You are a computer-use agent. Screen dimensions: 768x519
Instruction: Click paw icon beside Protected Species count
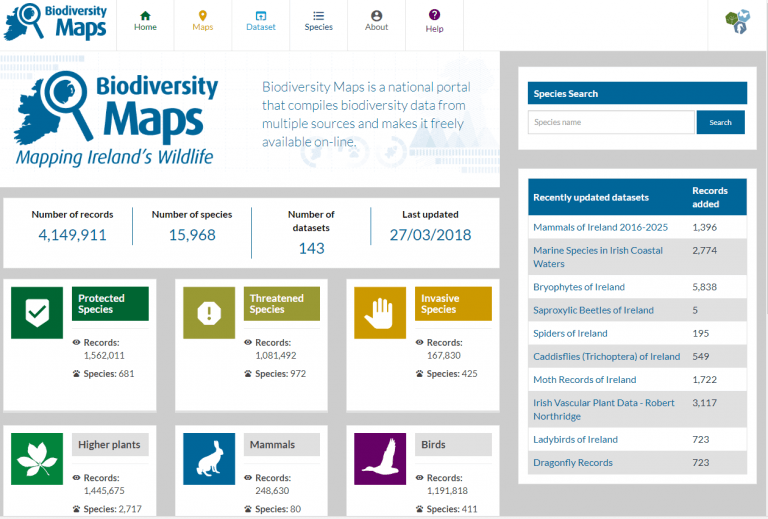[x=76, y=374]
